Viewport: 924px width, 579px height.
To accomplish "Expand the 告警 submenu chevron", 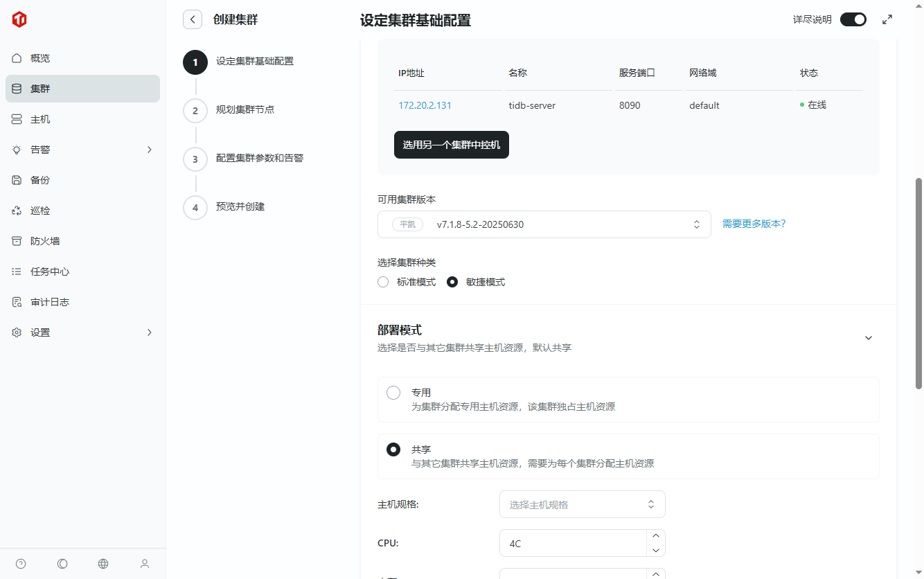I will click(x=149, y=150).
